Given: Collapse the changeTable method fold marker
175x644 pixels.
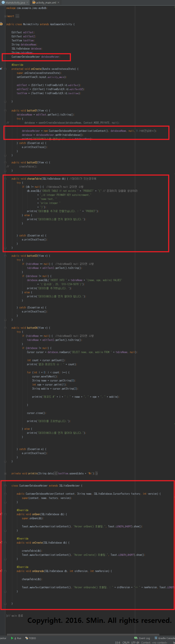Looking at the screenshot, I should [x=5, y=179].
